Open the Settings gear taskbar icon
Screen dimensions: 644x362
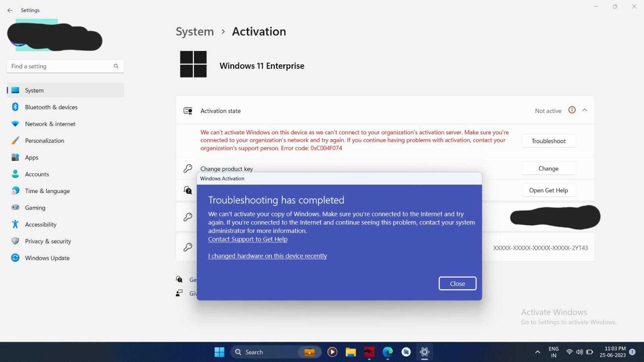click(424, 352)
